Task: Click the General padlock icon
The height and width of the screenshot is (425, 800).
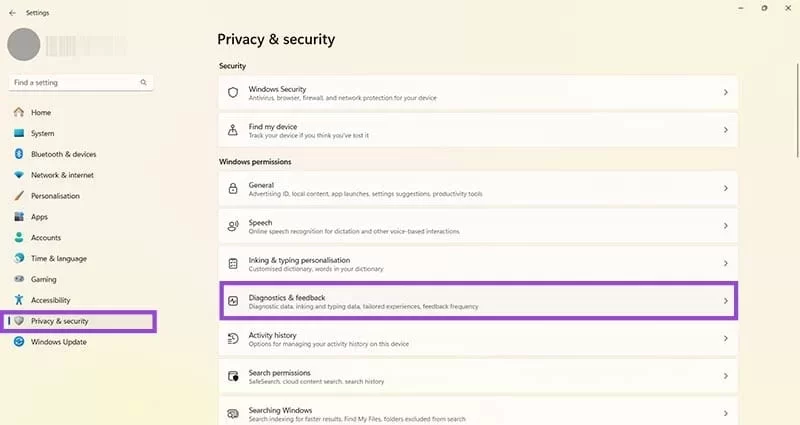Action: 233,188
